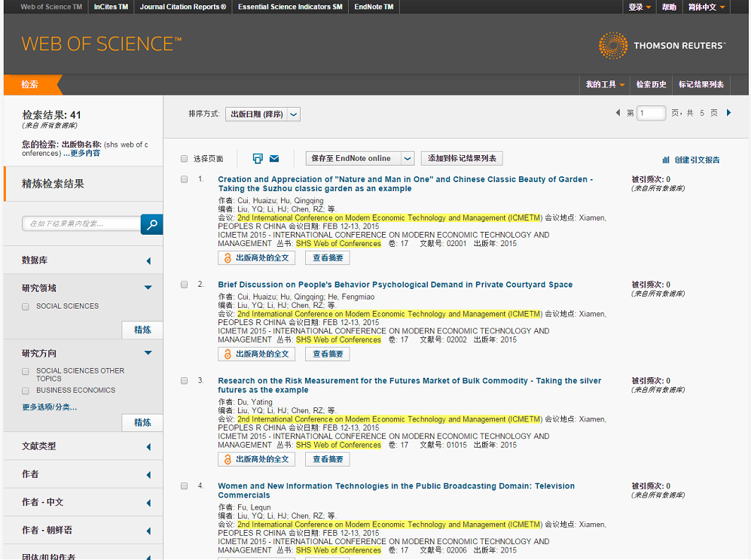This screenshot has height=560, width=751.
Task: Open Journal Citation Reports tab
Action: click(x=183, y=7)
